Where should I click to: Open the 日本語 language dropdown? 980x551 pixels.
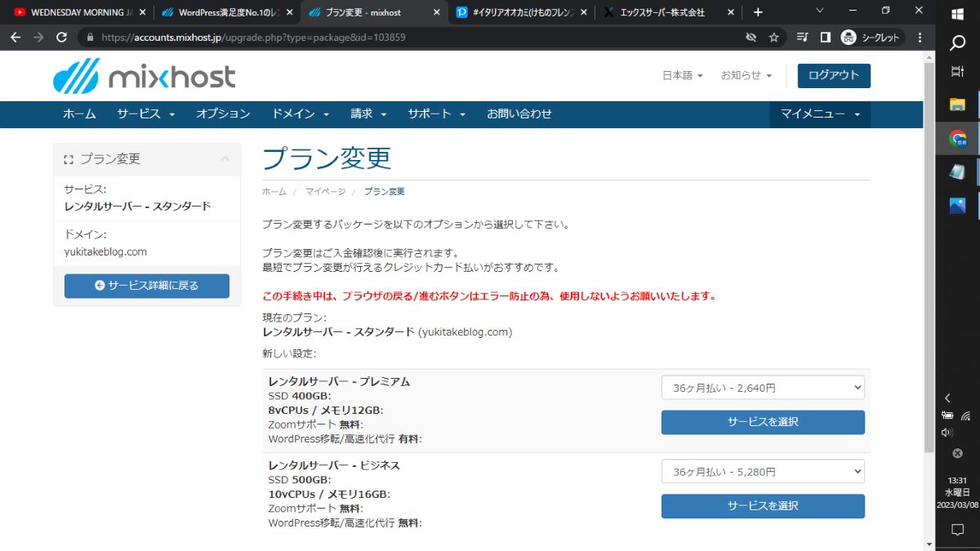(x=682, y=75)
